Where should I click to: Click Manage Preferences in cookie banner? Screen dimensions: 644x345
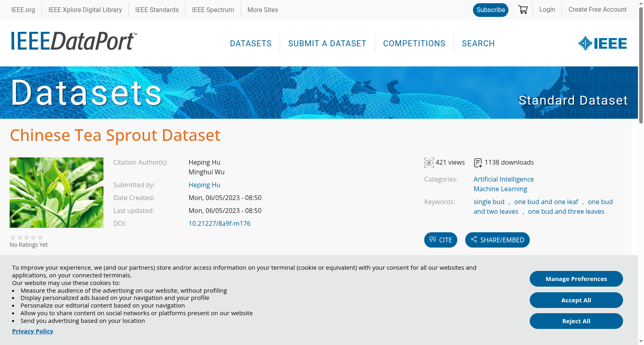point(576,279)
